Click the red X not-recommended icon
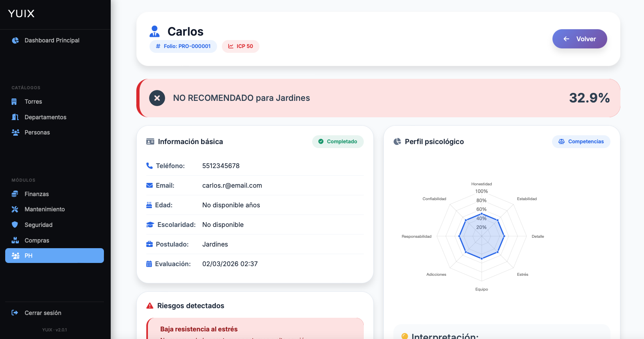Viewport: 644px width, 339px height. [157, 98]
